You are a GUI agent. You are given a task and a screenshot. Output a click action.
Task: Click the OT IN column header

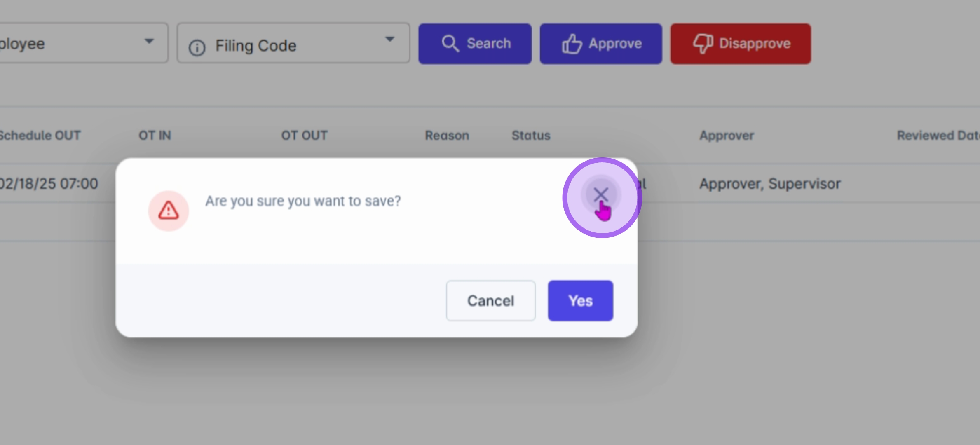coord(155,136)
